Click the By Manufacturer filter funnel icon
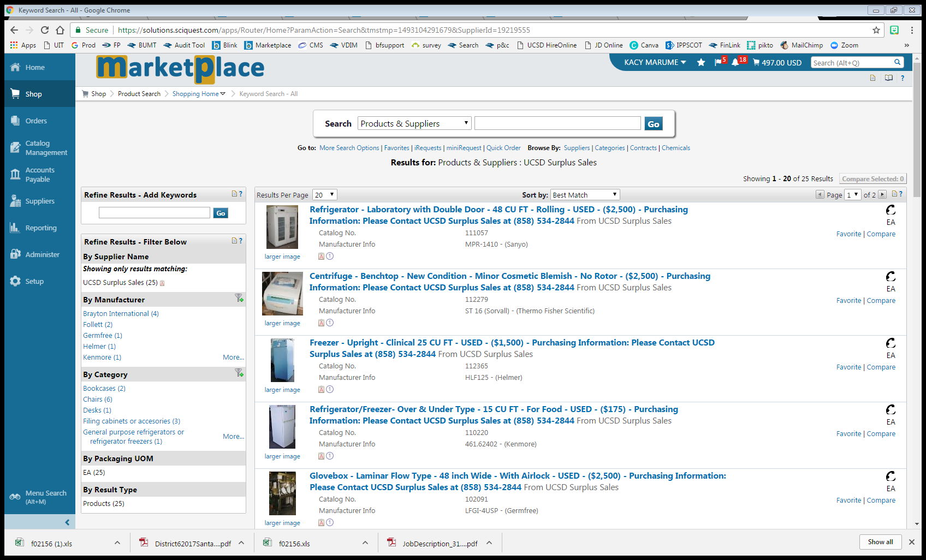Screen dimensions: 926x560 [239, 298]
